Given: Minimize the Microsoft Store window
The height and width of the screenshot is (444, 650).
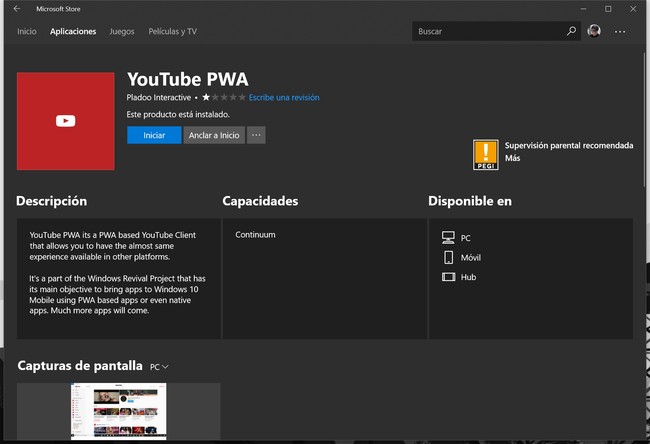Looking at the screenshot, I should coord(583,9).
